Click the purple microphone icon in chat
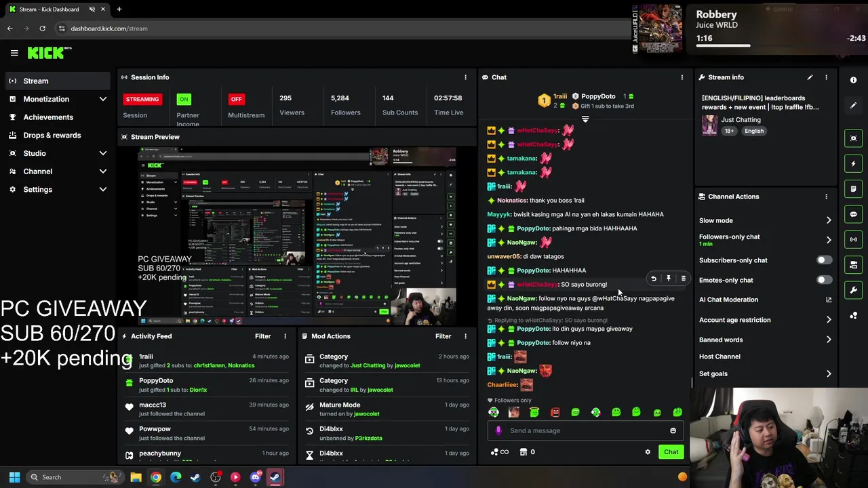The image size is (868, 488). 498,430
